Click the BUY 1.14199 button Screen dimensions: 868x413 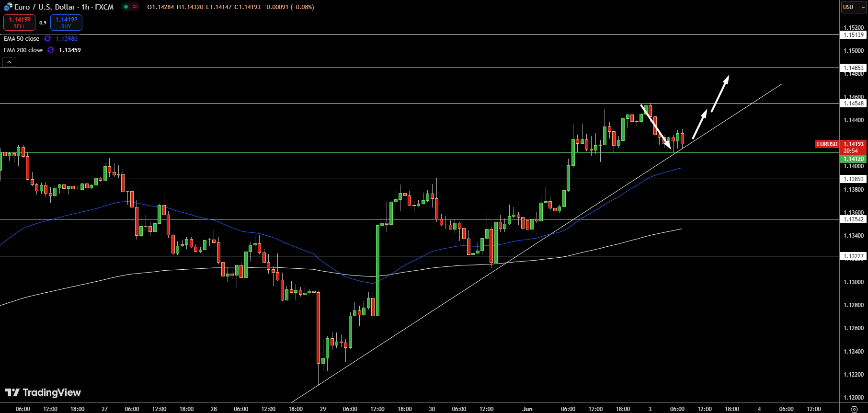tap(66, 23)
